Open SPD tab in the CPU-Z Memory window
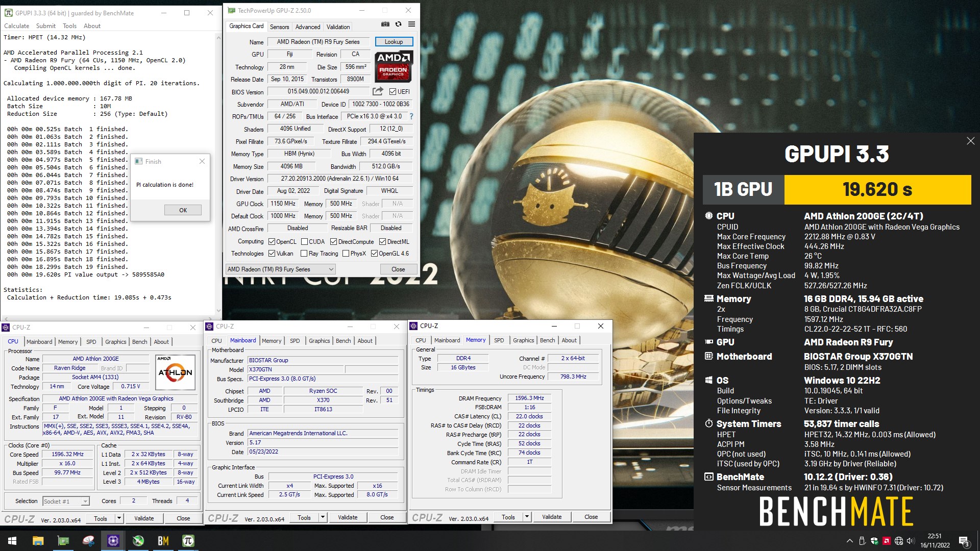The height and width of the screenshot is (551, 980). pos(499,340)
